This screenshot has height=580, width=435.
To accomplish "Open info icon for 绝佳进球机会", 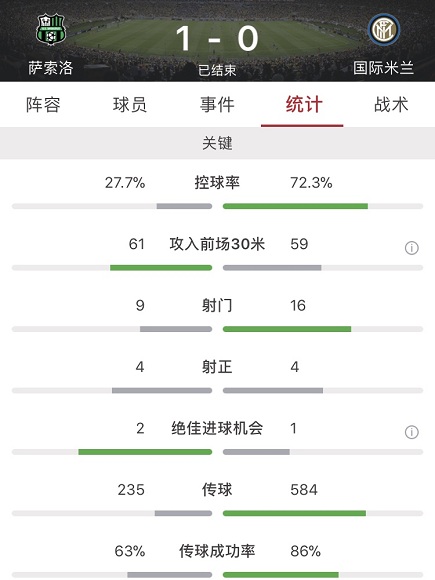I will click(412, 432).
